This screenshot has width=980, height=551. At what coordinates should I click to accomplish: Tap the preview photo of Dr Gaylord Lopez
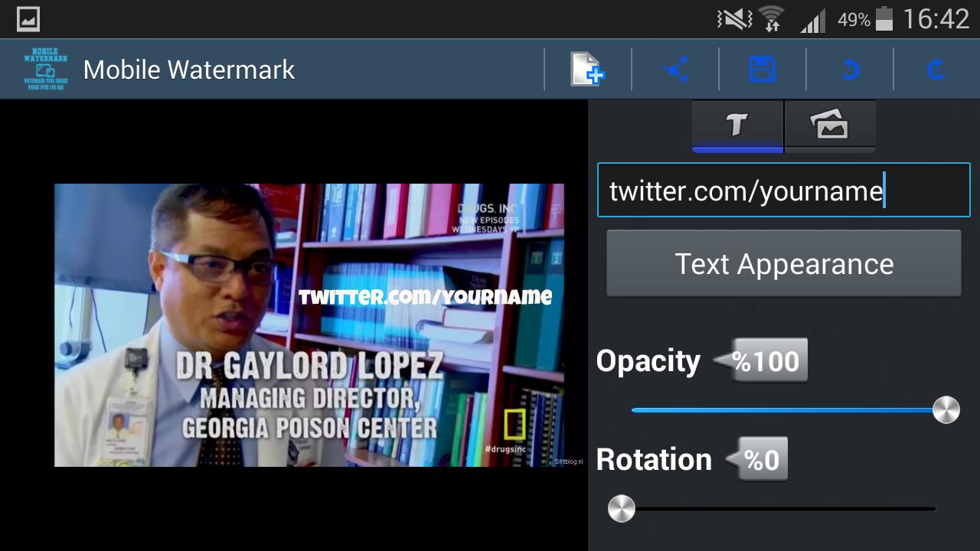[x=309, y=325]
